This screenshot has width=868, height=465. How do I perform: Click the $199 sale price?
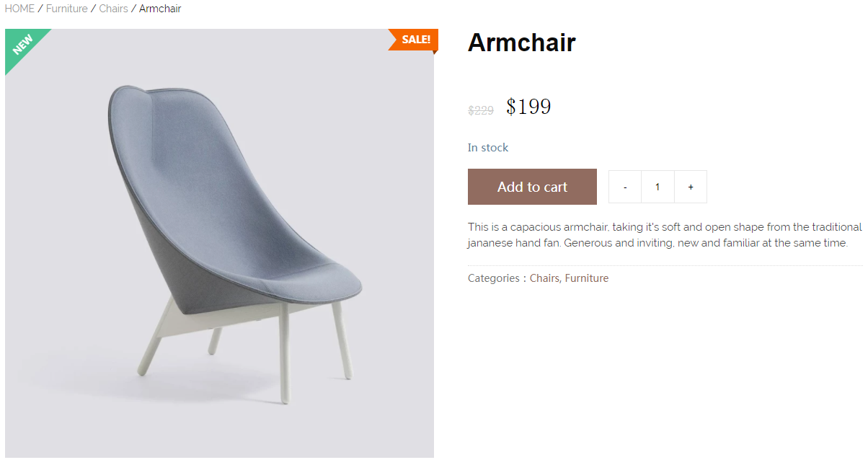tap(528, 107)
